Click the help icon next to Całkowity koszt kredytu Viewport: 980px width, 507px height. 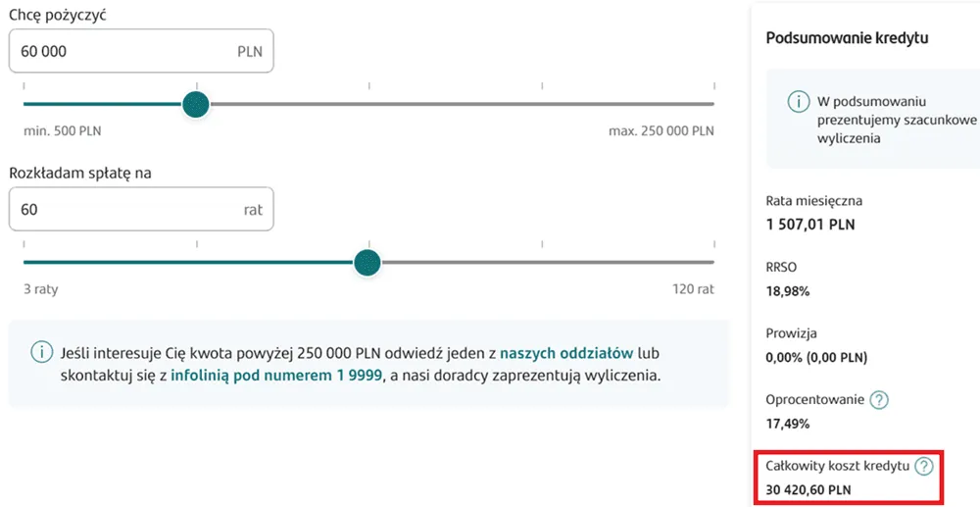pos(922,466)
